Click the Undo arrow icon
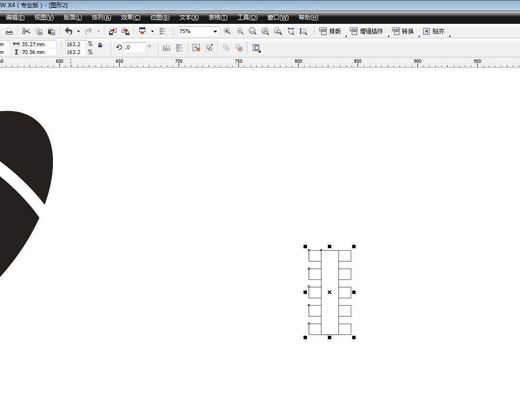520x420 pixels. (x=69, y=31)
